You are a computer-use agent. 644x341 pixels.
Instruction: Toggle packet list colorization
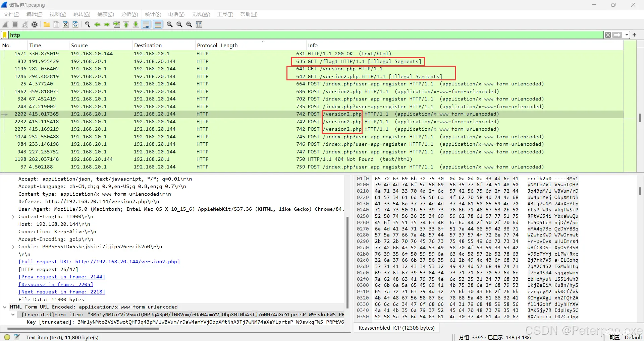point(158,24)
